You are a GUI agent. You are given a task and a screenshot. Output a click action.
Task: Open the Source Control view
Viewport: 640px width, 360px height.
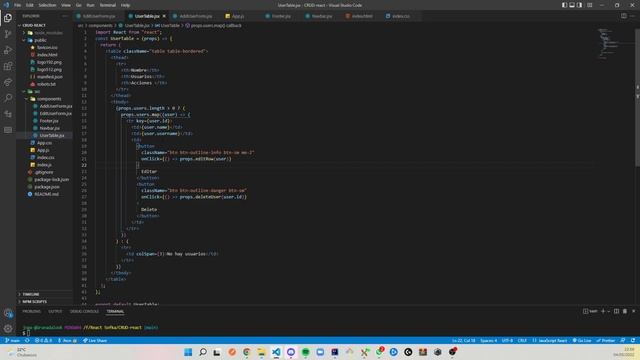click(8, 34)
